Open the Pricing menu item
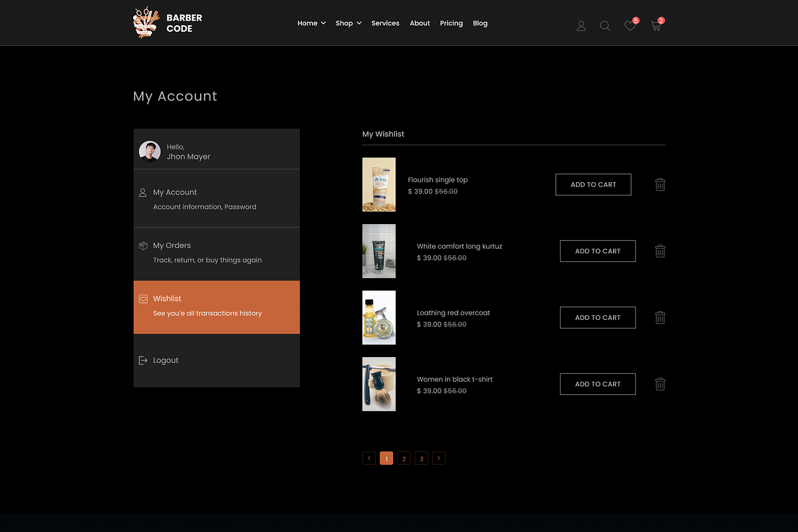 [x=451, y=23]
